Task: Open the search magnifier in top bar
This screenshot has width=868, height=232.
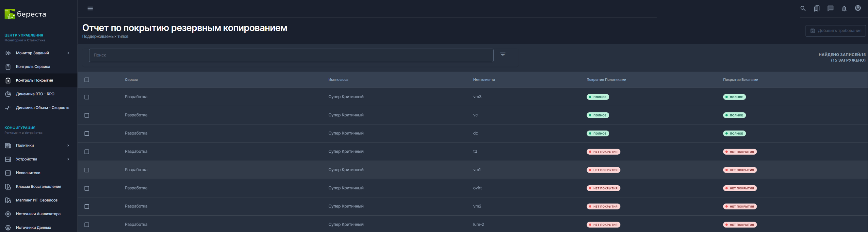Action: (803, 8)
